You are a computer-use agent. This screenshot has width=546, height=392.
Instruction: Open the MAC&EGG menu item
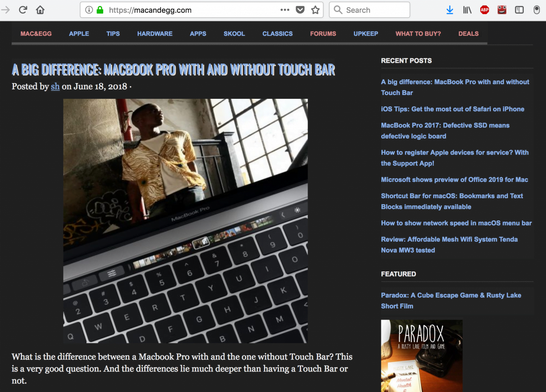(x=36, y=34)
